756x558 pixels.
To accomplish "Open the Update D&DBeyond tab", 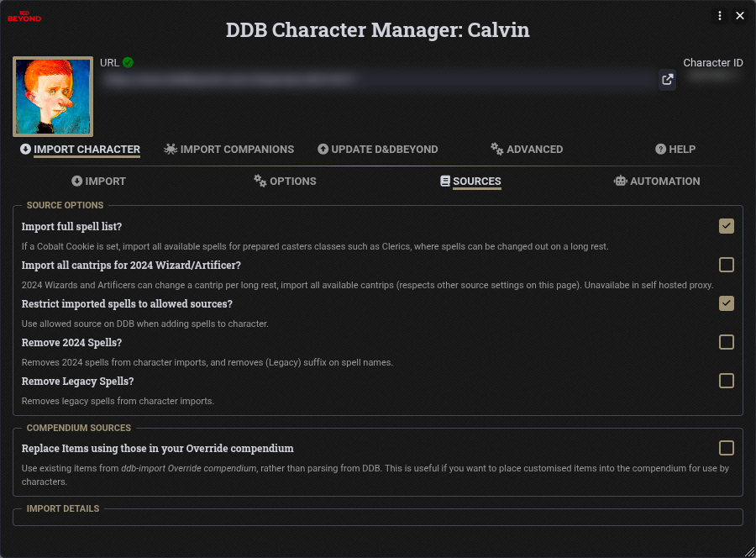I will point(378,150).
